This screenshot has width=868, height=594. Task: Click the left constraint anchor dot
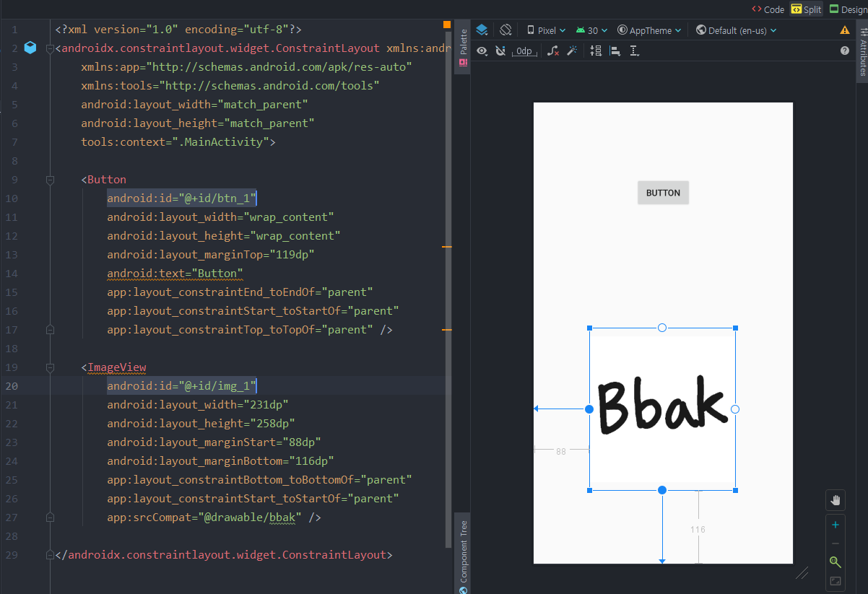point(589,409)
